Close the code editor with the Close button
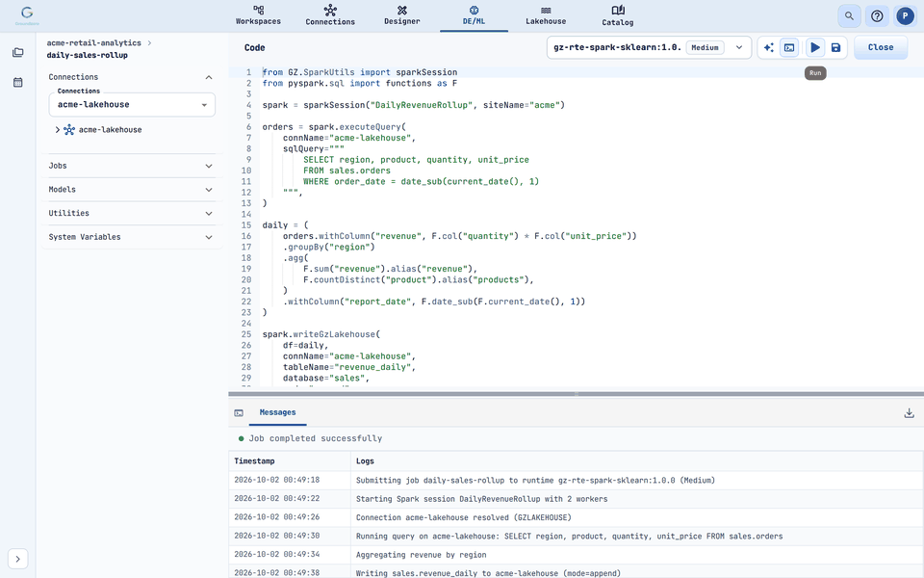Image resolution: width=924 pixels, height=578 pixels. (881, 48)
